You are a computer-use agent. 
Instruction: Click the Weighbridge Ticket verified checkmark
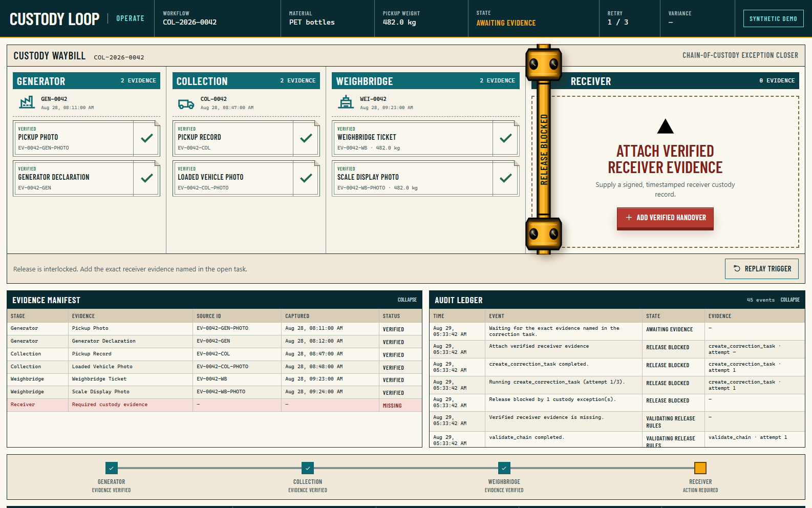pos(506,138)
